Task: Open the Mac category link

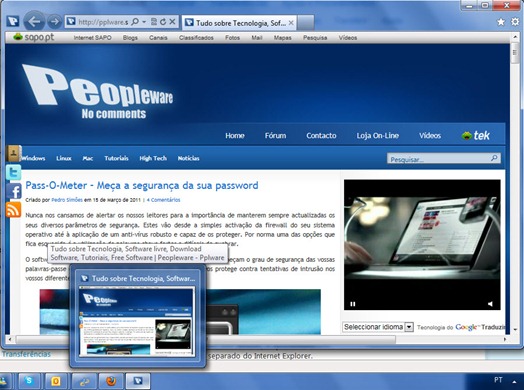Action: [88, 158]
